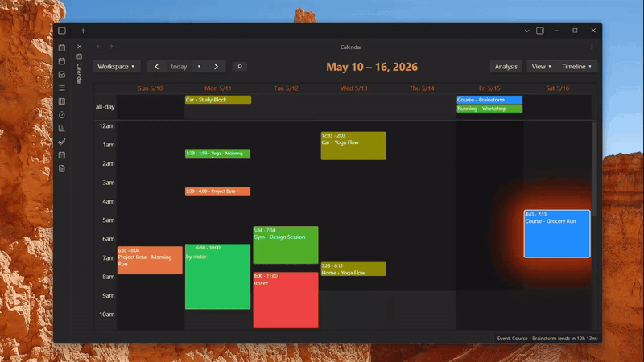Open the 3:30 Project Beta event
Screen dimensions: 644x362
coord(217,191)
